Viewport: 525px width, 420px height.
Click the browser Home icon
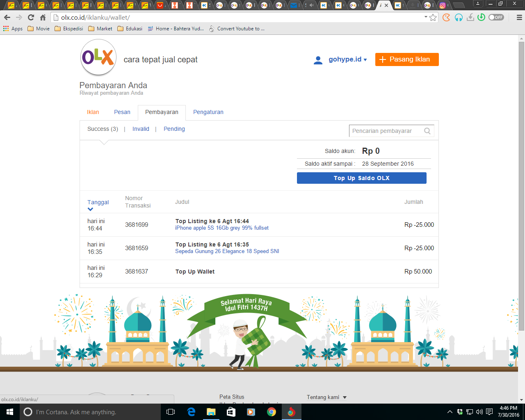(43, 18)
